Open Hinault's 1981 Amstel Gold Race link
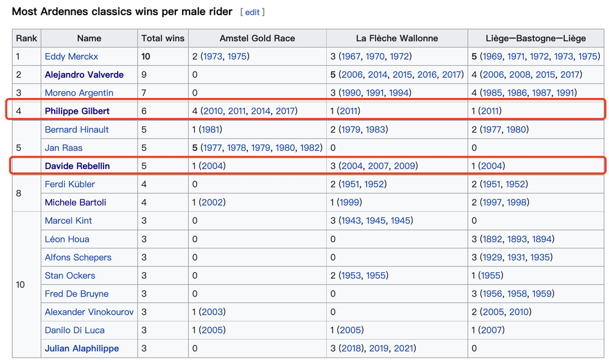The width and height of the screenshot is (609, 364). (210, 129)
